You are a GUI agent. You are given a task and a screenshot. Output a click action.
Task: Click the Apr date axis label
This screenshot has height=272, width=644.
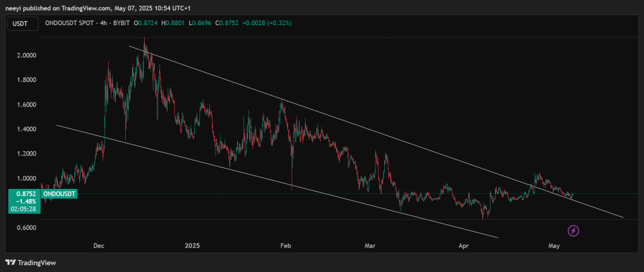point(464,246)
